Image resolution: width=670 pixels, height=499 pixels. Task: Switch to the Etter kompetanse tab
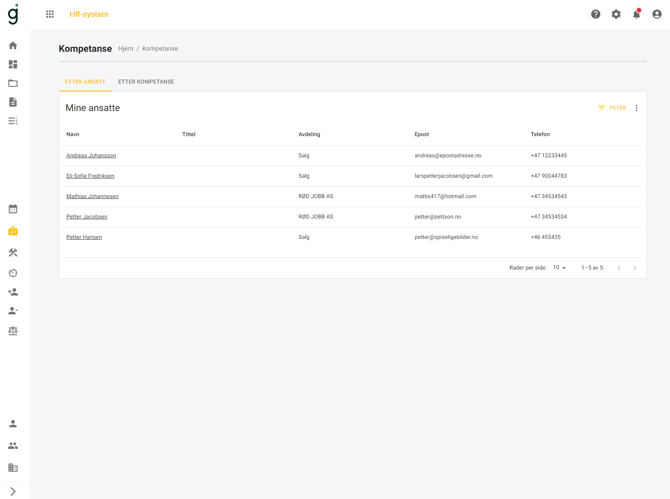tap(146, 82)
